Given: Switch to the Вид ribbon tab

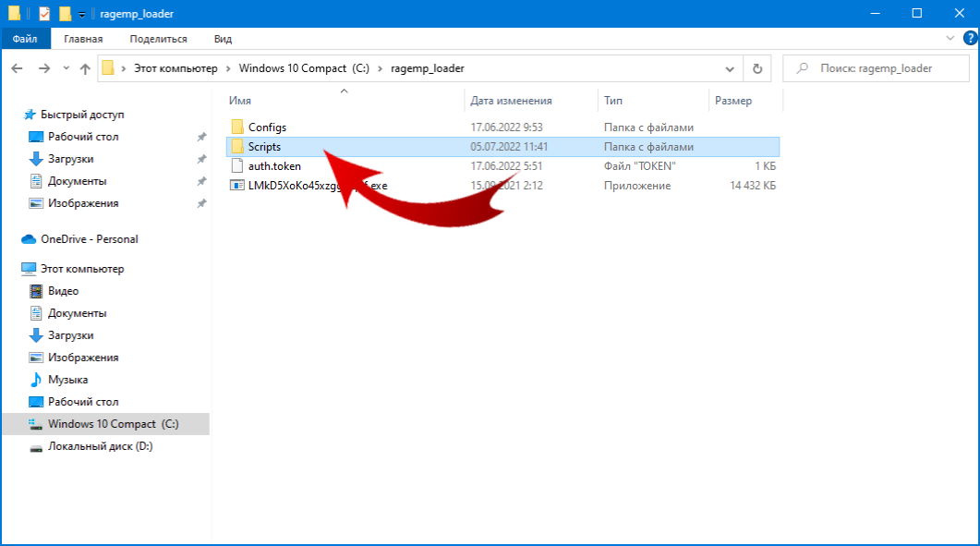Looking at the screenshot, I should click(223, 39).
